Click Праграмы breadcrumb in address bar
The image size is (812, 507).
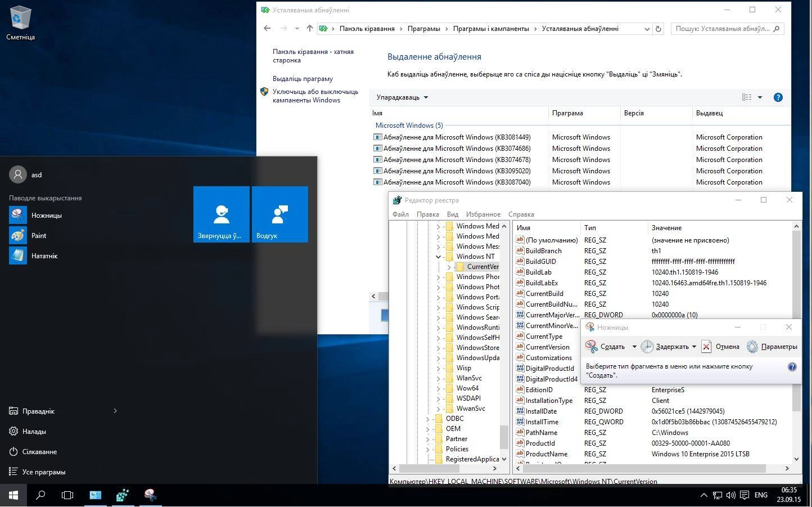[x=424, y=29]
